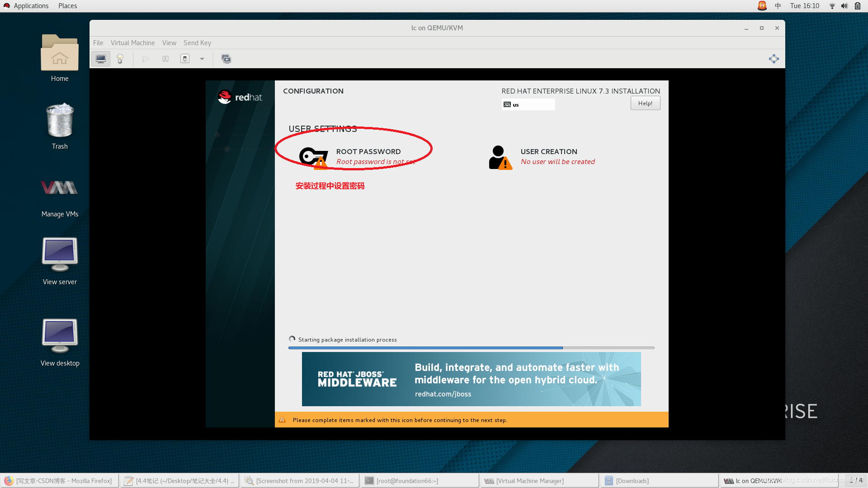Open the Places menu
This screenshot has height=488, width=868.
pyautogui.click(x=68, y=6)
